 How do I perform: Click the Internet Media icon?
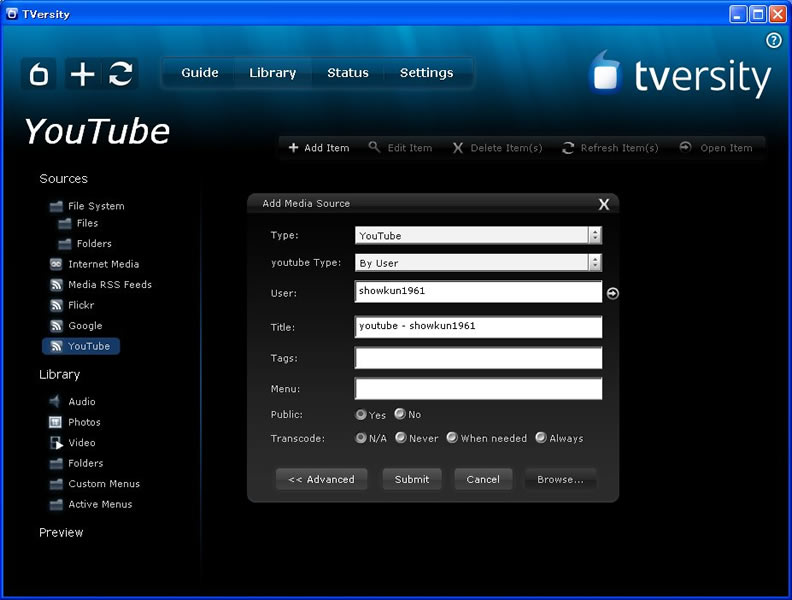click(x=56, y=264)
